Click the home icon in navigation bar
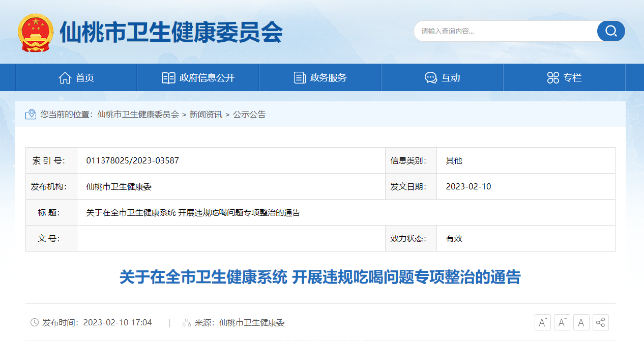Screen dimensions: 644x361 [65, 78]
